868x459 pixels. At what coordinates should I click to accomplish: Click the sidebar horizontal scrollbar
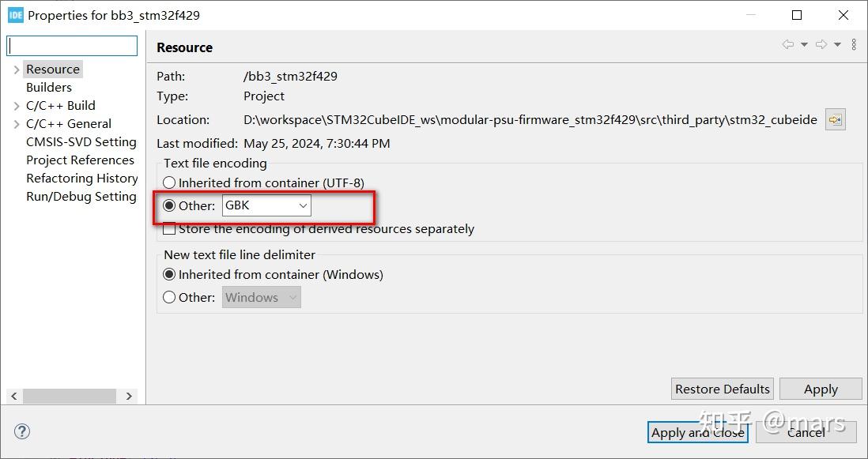click(70, 396)
